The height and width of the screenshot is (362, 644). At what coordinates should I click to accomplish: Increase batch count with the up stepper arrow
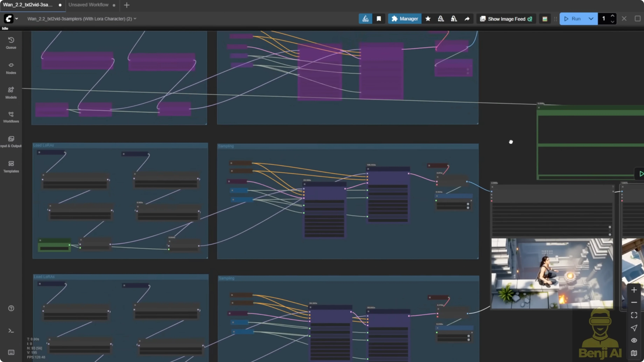click(x=612, y=16)
